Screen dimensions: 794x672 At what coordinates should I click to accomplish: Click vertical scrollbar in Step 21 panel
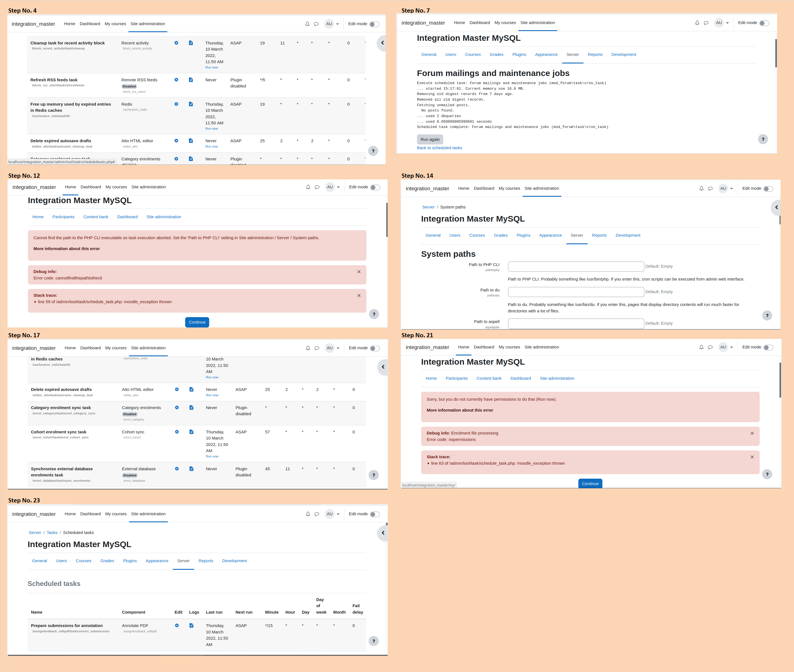[780, 380]
